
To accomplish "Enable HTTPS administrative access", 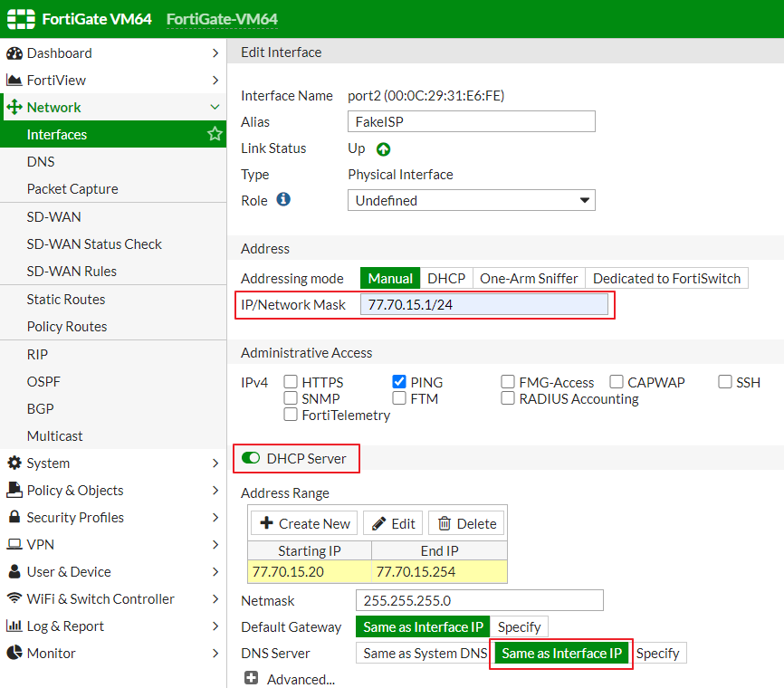I will coord(291,382).
